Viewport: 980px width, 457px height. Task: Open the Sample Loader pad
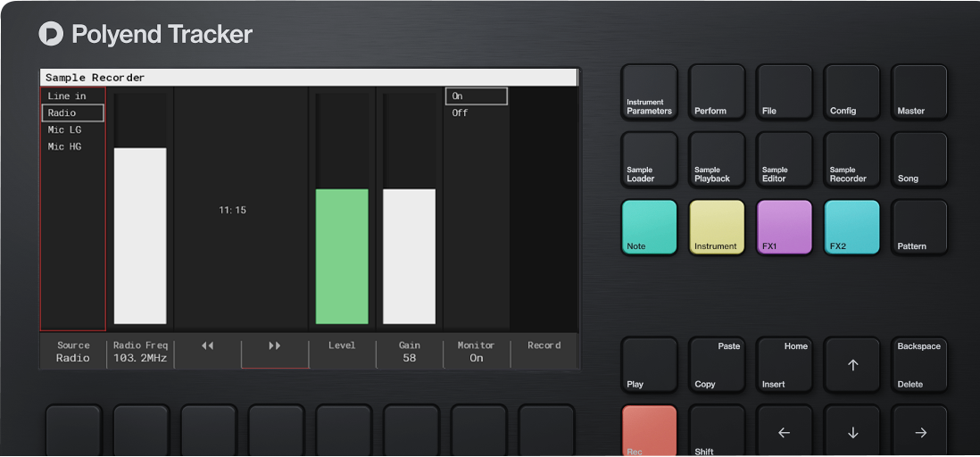650,160
